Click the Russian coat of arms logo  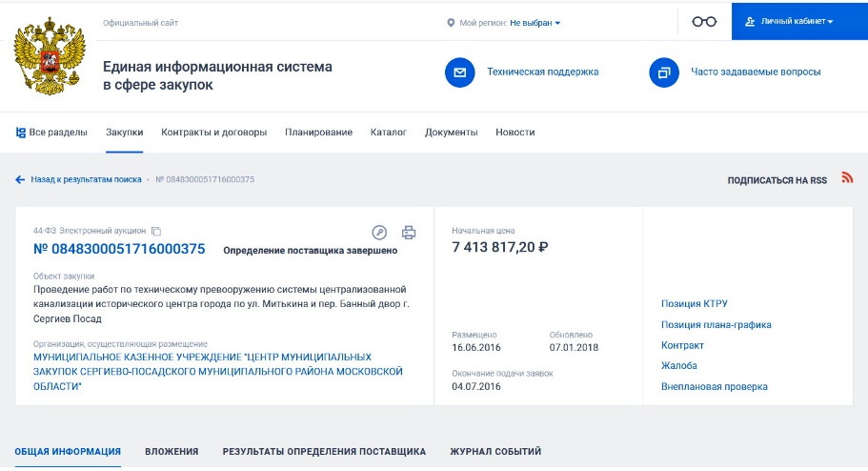point(50,56)
